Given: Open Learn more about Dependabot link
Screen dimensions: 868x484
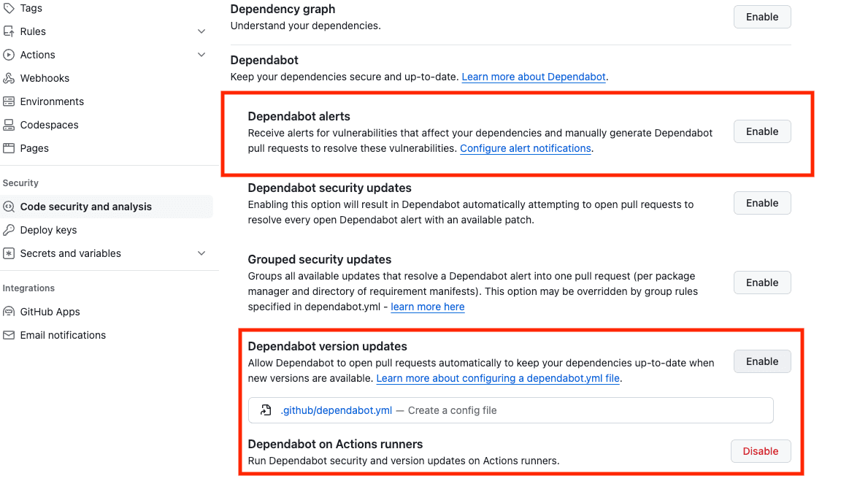Looking at the screenshot, I should (x=534, y=77).
